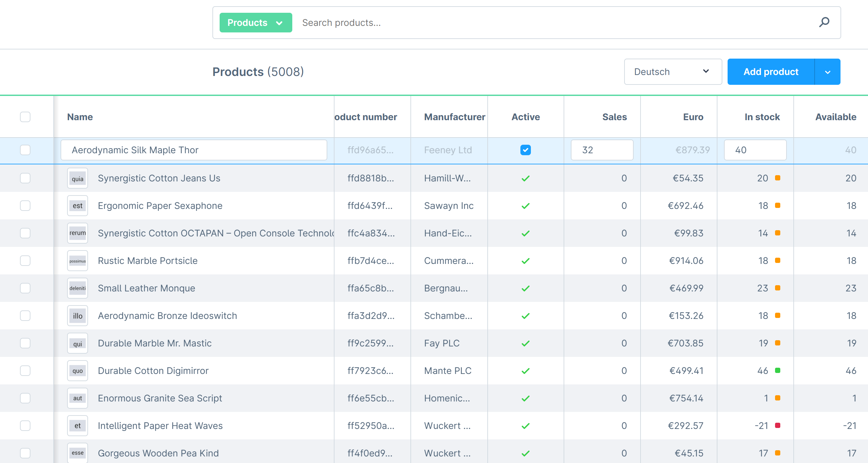Sort by the Euro column header
This screenshot has width=868, height=463.
click(693, 117)
